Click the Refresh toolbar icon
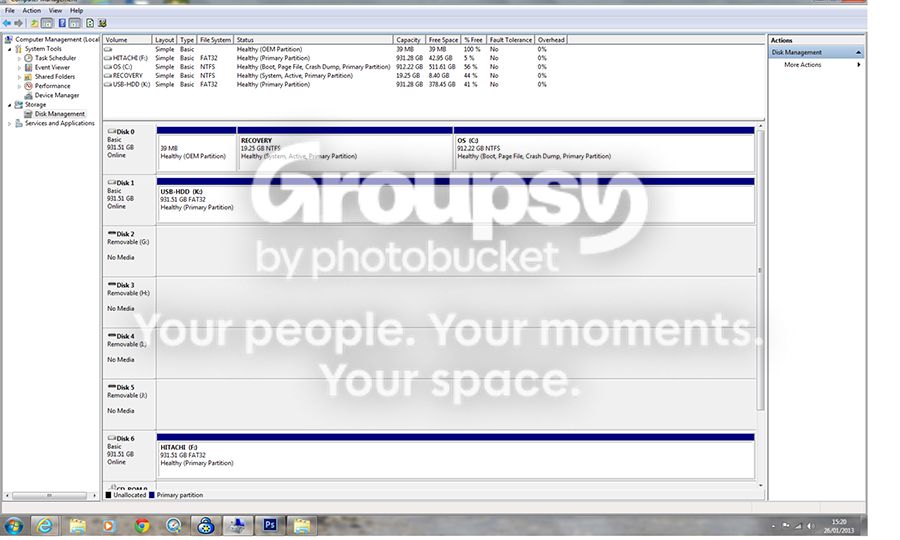This screenshot has height=540, width=900. coord(90,23)
